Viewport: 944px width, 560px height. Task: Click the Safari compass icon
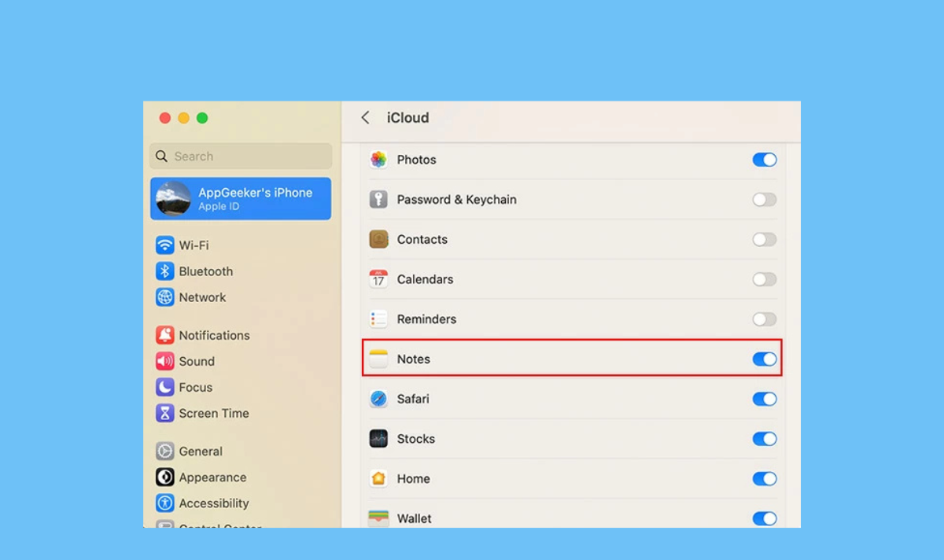(x=378, y=399)
